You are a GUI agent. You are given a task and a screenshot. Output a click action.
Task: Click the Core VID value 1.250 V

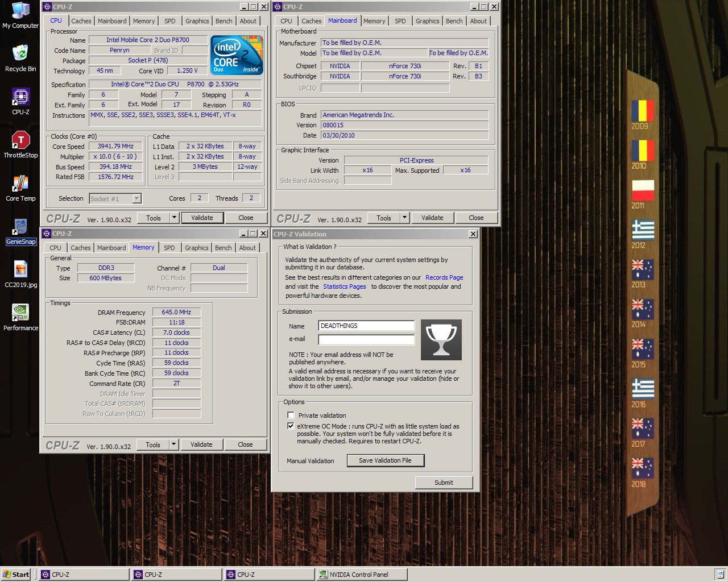pos(187,70)
